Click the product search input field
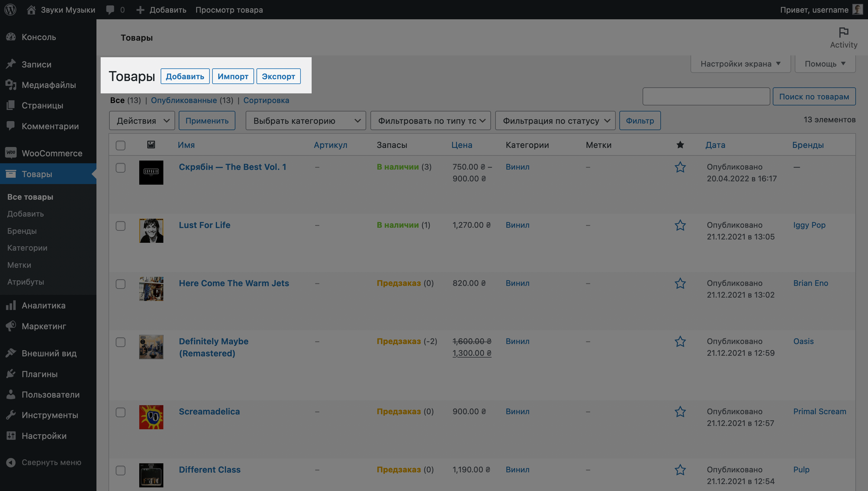The width and height of the screenshot is (868, 491). click(x=706, y=96)
